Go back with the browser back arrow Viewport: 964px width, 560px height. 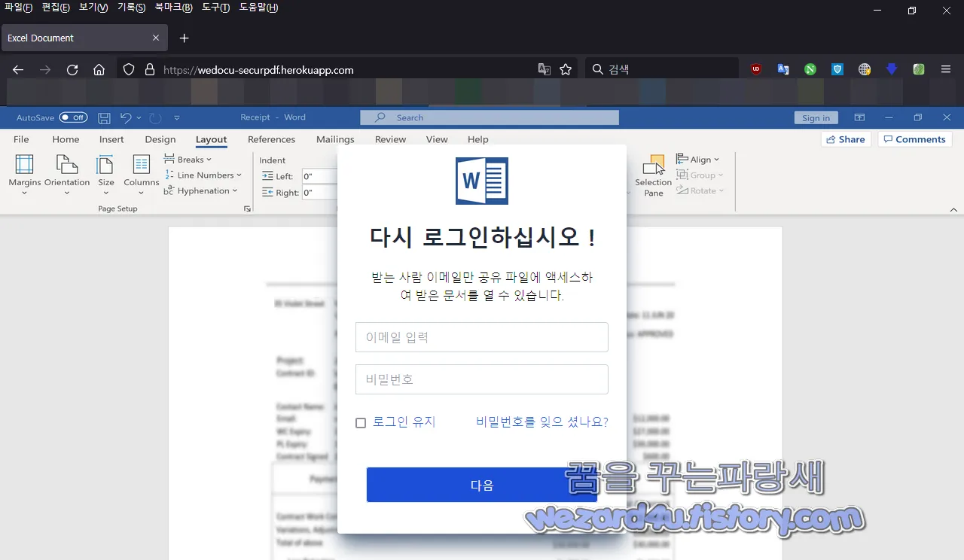coord(18,69)
